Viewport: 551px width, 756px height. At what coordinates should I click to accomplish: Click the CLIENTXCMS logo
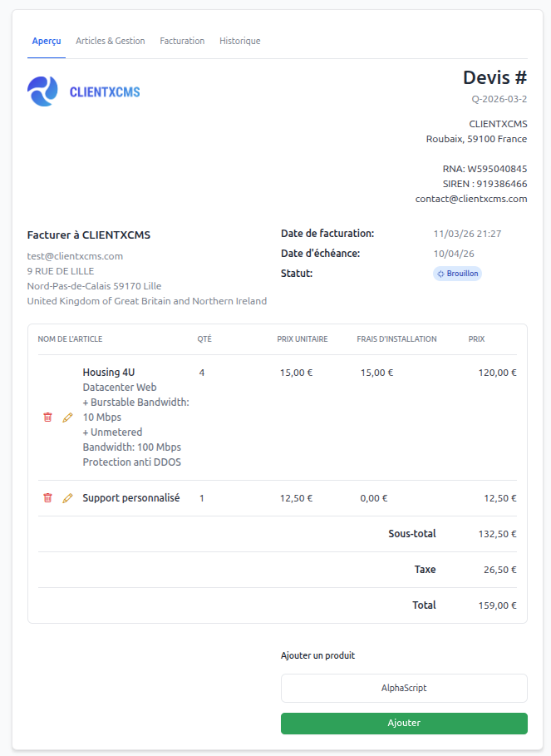84,91
